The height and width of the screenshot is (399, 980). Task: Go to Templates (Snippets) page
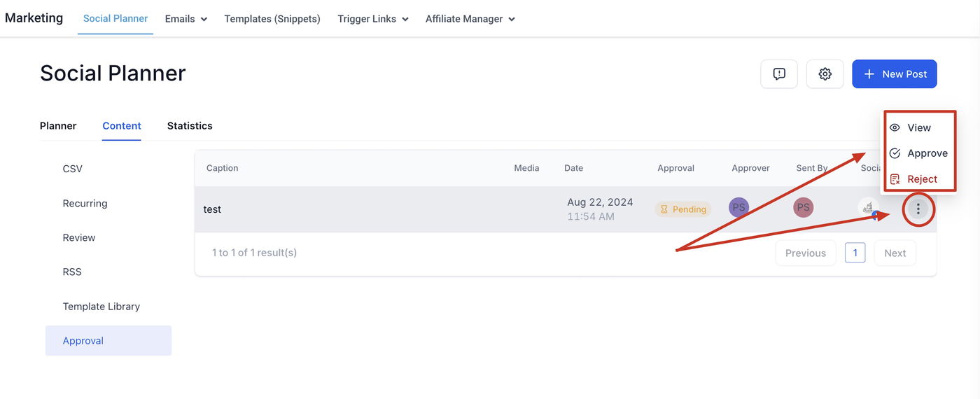coord(272,19)
